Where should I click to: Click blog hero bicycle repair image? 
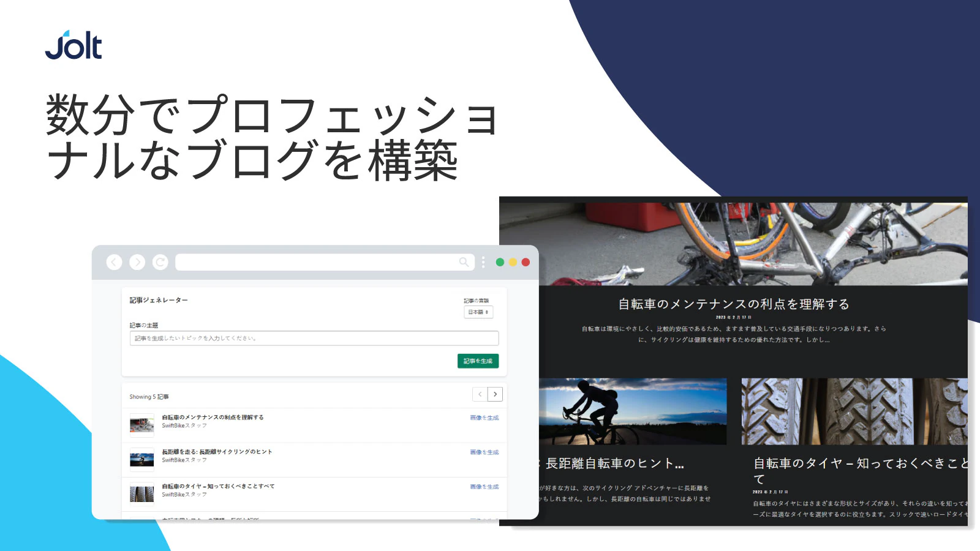coord(733,244)
